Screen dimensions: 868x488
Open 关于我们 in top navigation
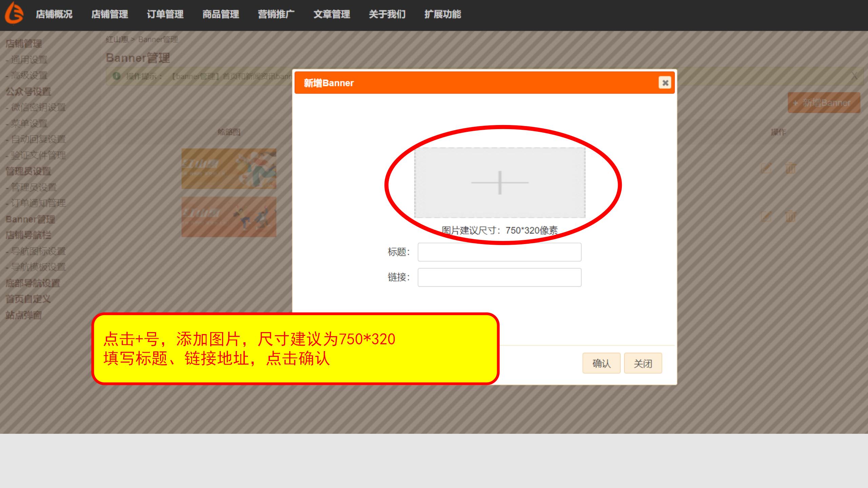387,14
